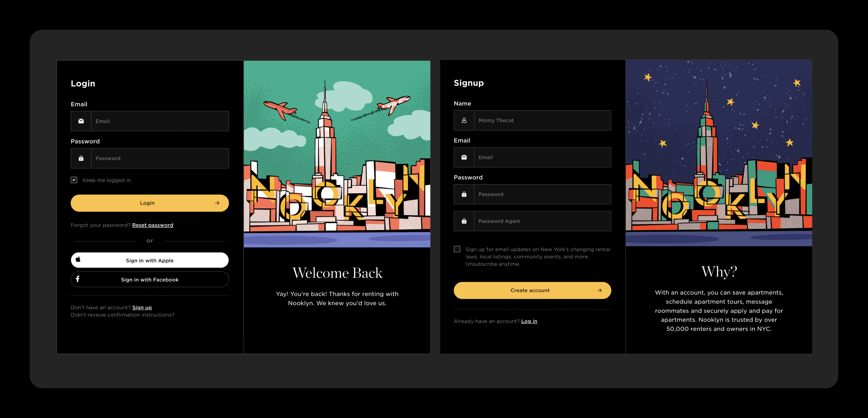Uncheck the Keep me logged in checkbox

click(74, 180)
